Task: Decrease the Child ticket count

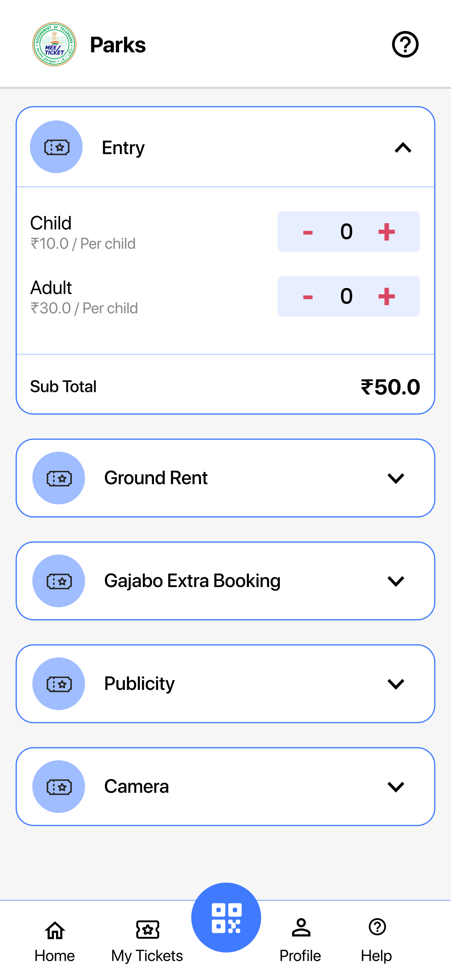Action: (x=307, y=232)
